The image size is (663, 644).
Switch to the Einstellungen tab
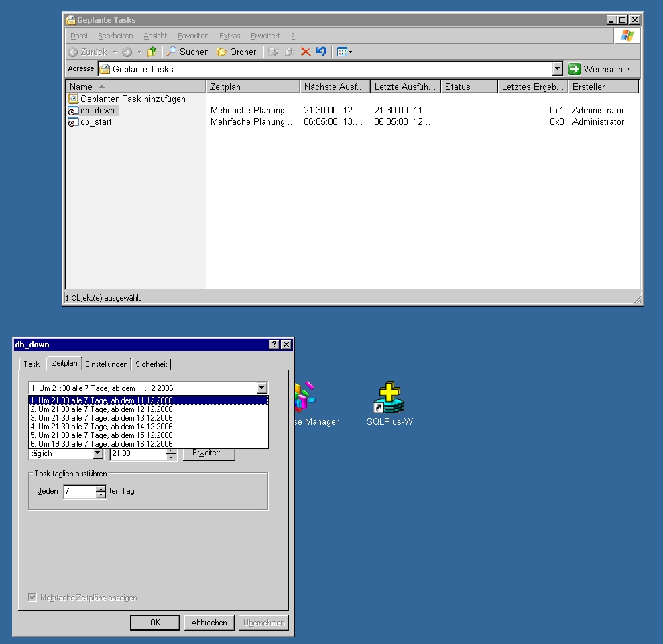click(107, 364)
